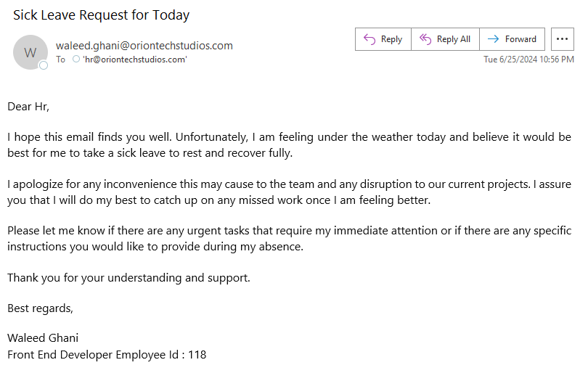Open sender waleed.ghani@oriontechstudios.com contact card
588x381 pixels.
(x=144, y=46)
